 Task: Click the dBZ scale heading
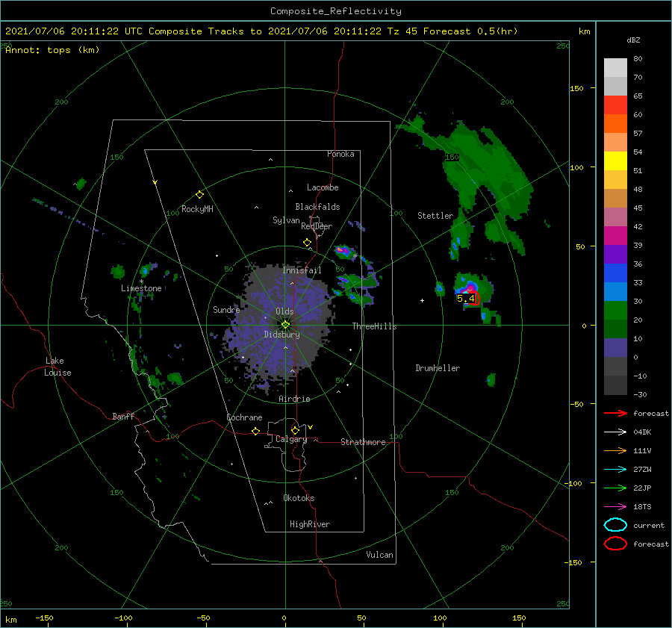click(633, 40)
